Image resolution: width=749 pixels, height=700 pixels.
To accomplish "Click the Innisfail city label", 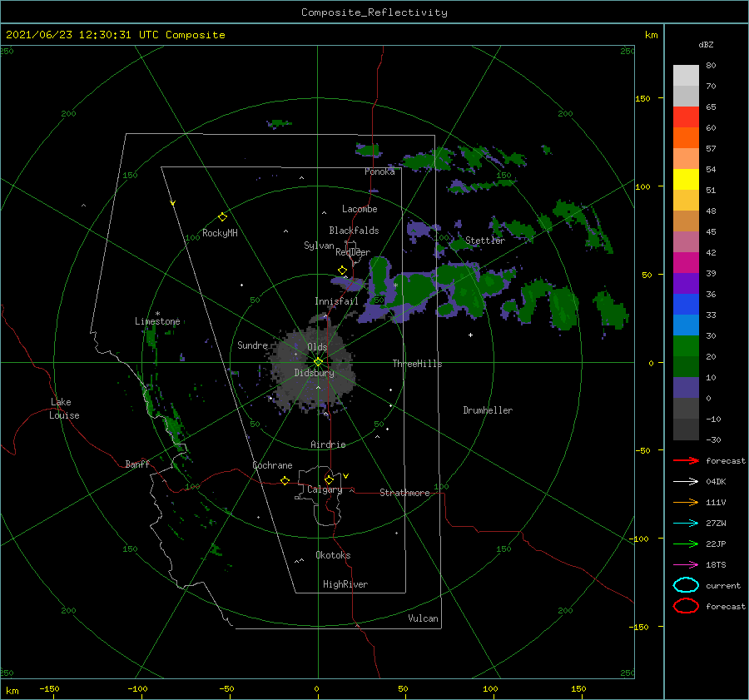I will tap(337, 301).
